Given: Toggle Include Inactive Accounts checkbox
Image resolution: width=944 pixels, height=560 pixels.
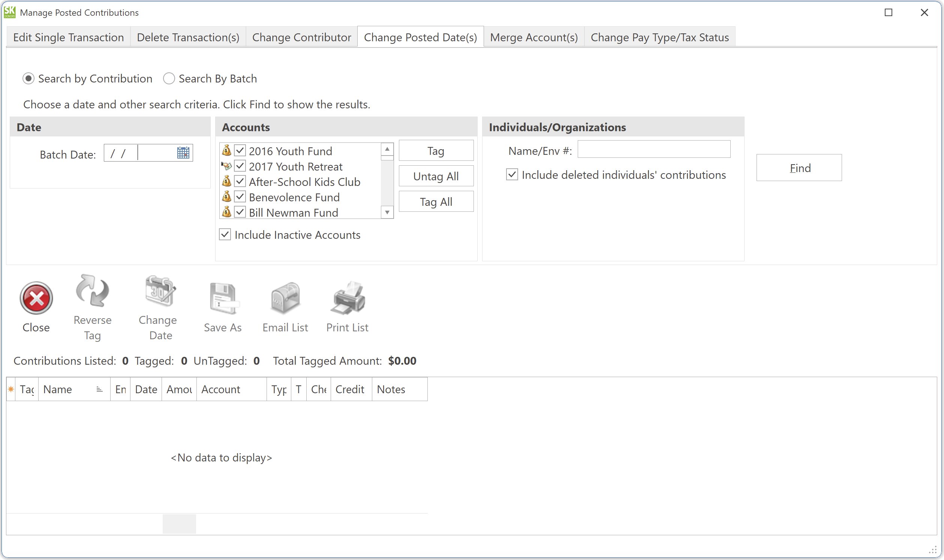Looking at the screenshot, I should (225, 234).
